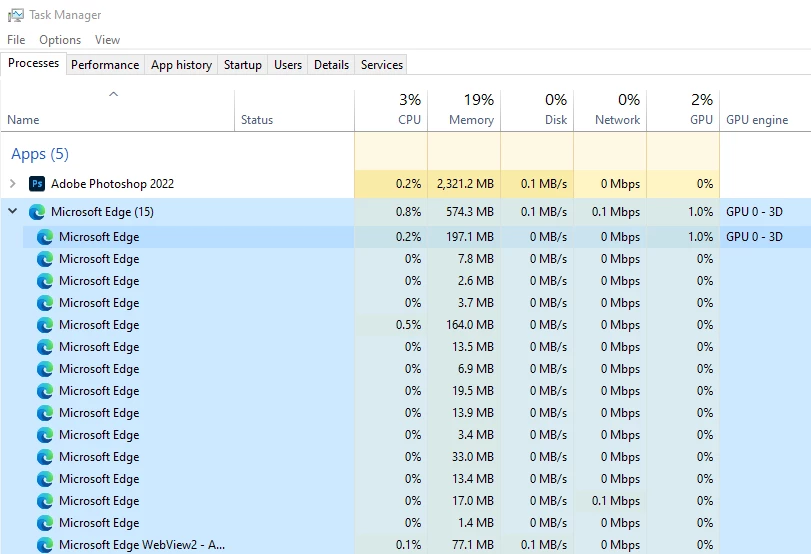This screenshot has width=811, height=554.
Task: Click Edge icon in the 13.5 MB row
Action: click(x=45, y=347)
